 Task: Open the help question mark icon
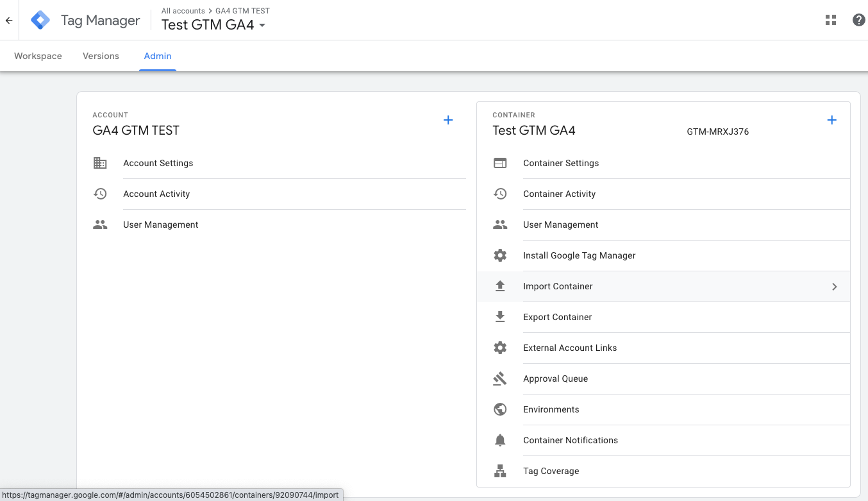(859, 20)
